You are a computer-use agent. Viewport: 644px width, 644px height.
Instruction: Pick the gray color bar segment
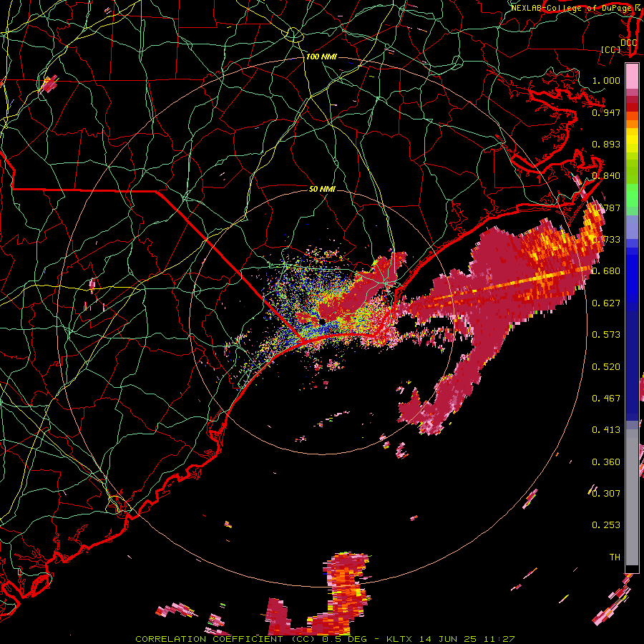pyautogui.click(x=632, y=497)
